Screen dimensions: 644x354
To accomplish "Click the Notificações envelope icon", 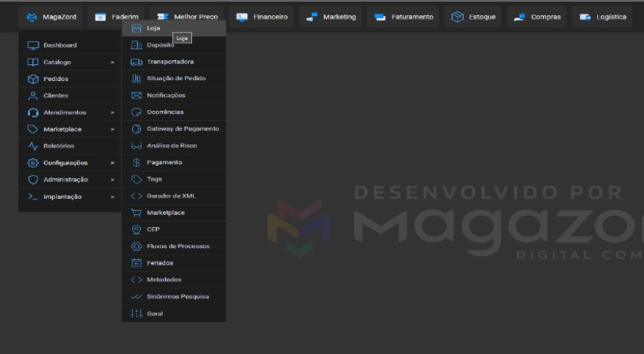I will coord(136,96).
